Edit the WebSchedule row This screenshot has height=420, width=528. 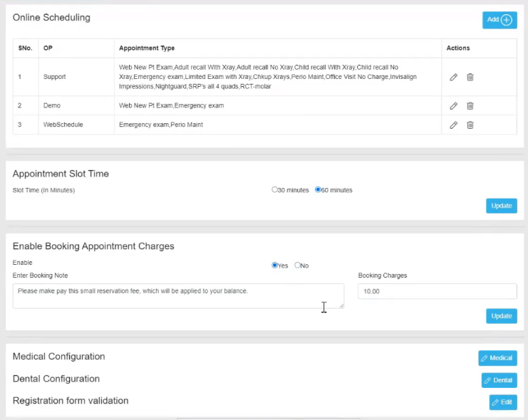tap(454, 125)
